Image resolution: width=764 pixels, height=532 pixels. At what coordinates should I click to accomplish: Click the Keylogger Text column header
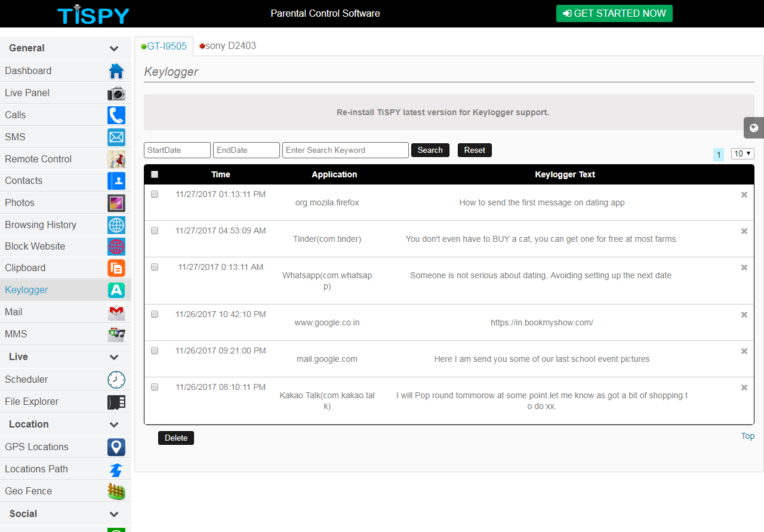coord(565,174)
